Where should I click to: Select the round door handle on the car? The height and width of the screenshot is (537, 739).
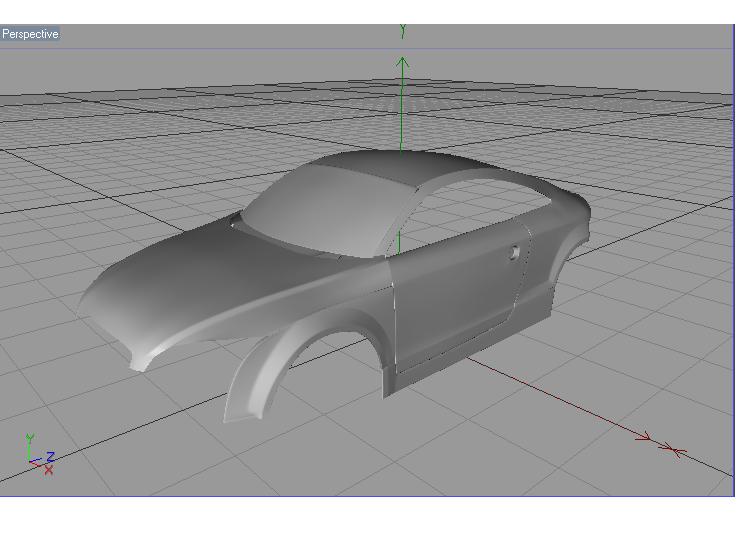pos(515,252)
